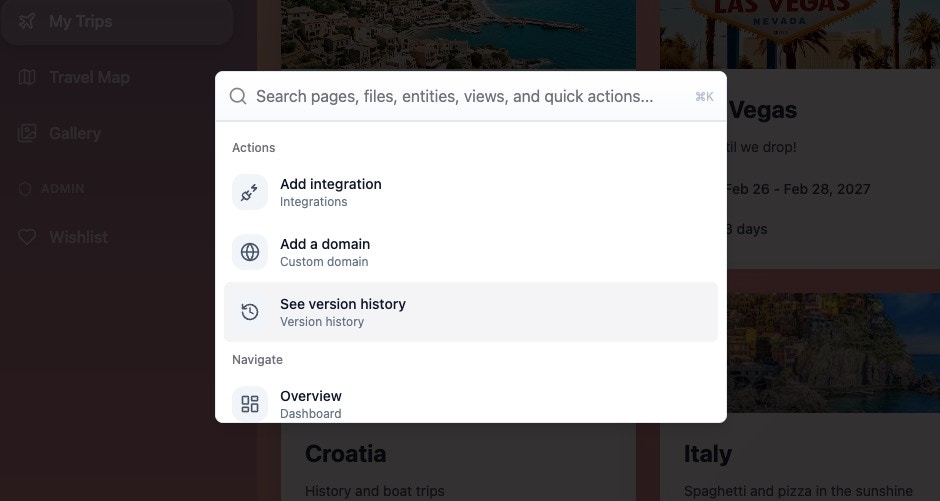Screen dimensions: 940x501
Task: Click the Overview dashboard grid icon
Action: tap(250, 404)
